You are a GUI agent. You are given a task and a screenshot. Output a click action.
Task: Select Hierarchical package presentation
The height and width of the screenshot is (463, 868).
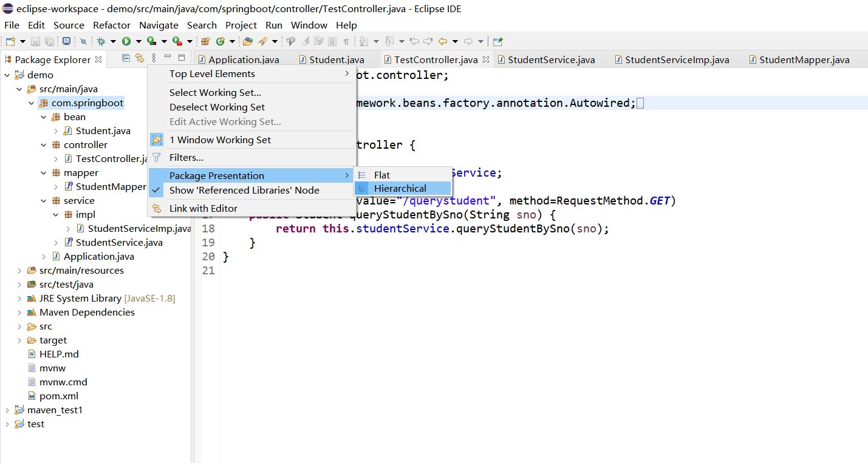click(400, 189)
